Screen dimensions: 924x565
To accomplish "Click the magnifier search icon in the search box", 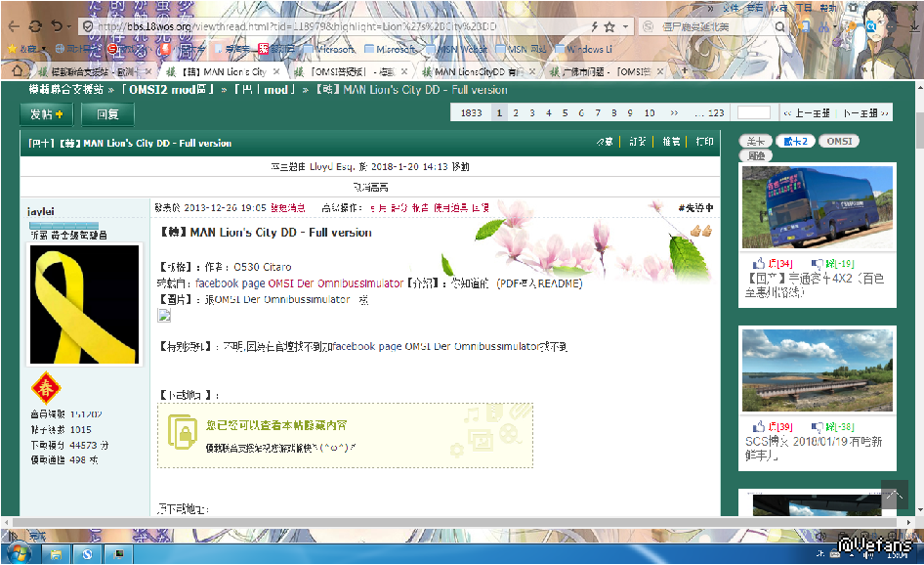I will [779, 26].
